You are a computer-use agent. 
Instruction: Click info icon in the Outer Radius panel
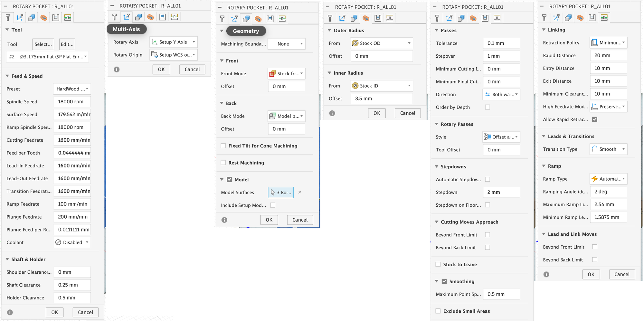pyautogui.click(x=332, y=113)
